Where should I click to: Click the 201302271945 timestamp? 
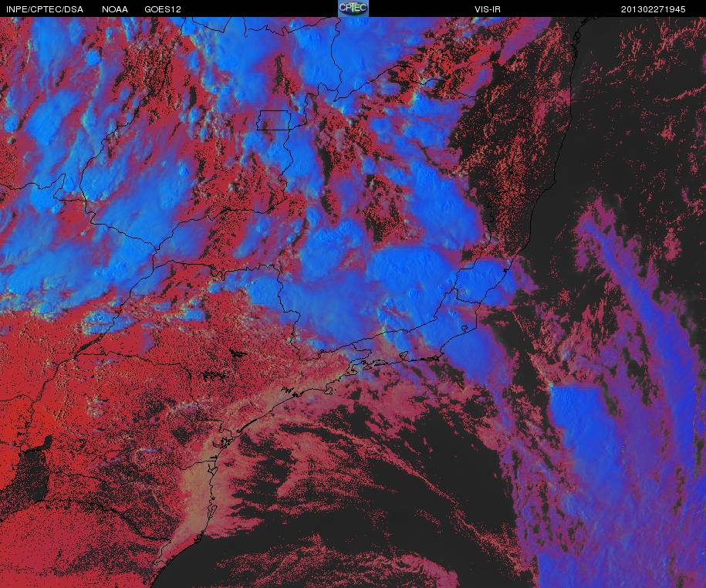(x=654, y=9)
